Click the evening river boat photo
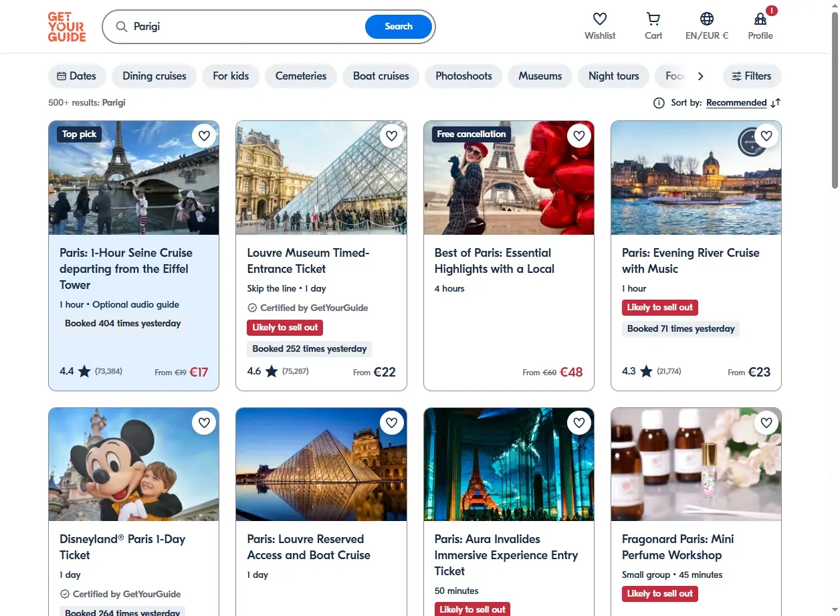This screenshot has width=840, height=616. pyautogui.click(x=696, y=178)
